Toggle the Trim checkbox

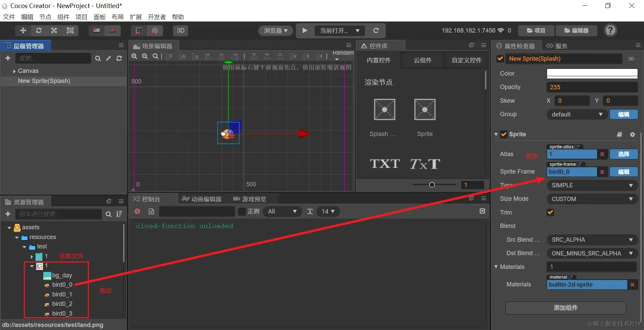coord(550,213)
